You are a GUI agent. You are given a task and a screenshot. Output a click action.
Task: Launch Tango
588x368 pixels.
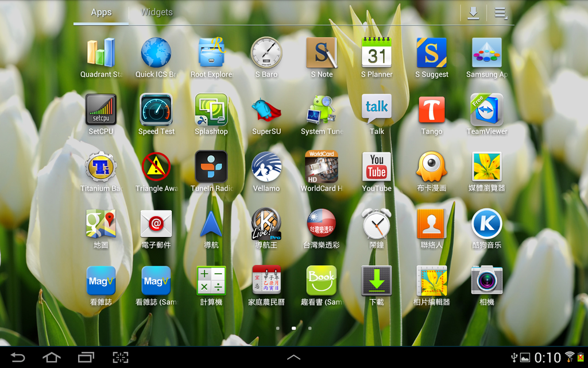click(x=432, y=110)
